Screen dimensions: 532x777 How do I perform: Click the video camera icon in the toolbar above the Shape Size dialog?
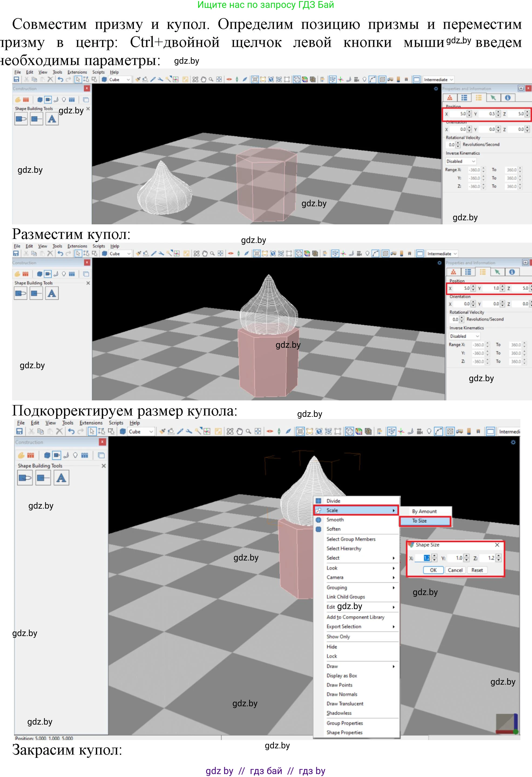click(420, 431)
